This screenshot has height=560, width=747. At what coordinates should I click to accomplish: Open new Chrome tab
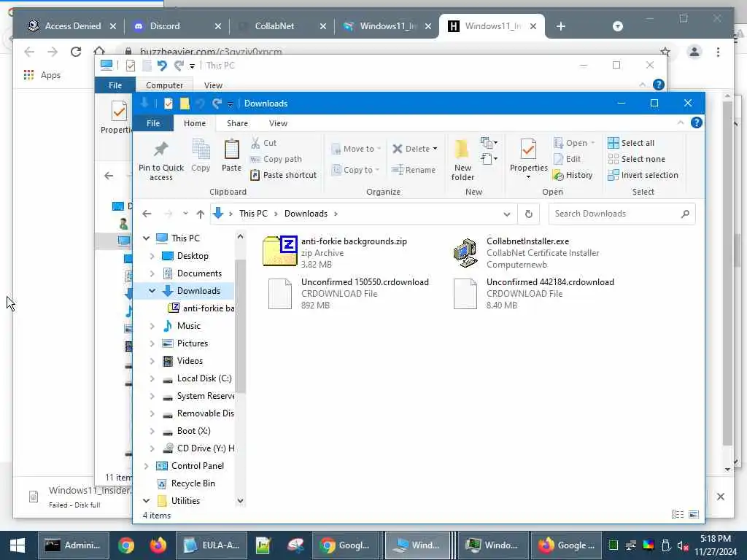pyautogui.click(x=561, y=26)
